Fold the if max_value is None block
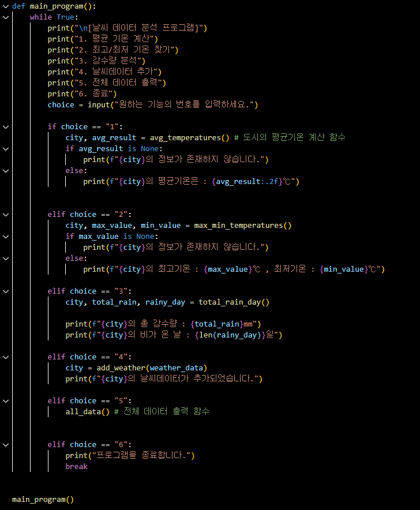The width and height of the screenshot is (420, 510). (6, 237)
